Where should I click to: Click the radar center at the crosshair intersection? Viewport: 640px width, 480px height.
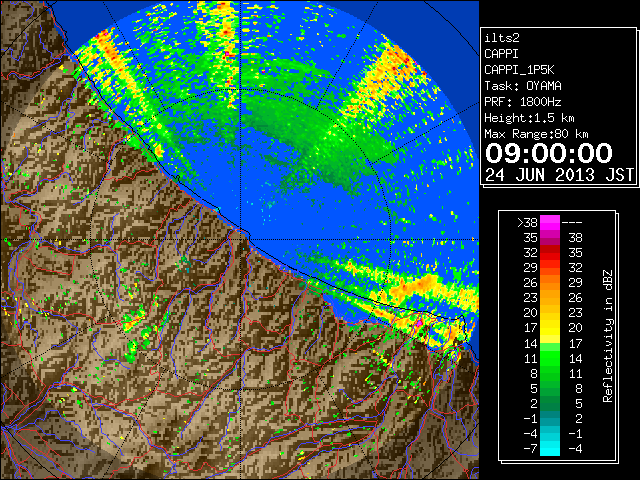(x=241, y=240)
